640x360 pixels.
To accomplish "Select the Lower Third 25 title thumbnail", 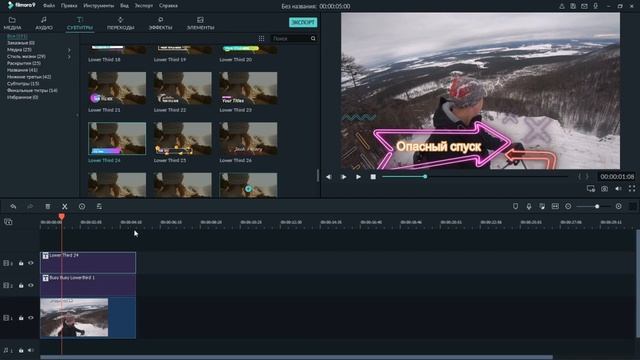I will (182, 138).
